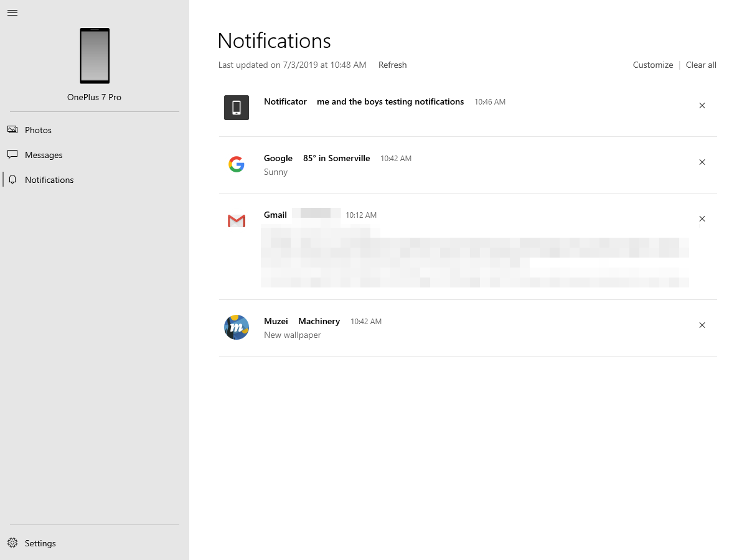
Task: Click the Gmail envelope icon
Action: point(237,221)
